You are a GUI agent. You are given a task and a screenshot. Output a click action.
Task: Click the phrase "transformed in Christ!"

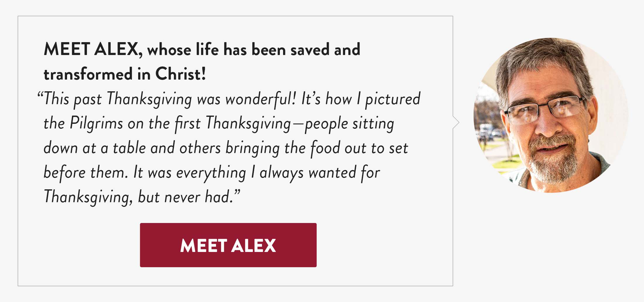[125, 73]
